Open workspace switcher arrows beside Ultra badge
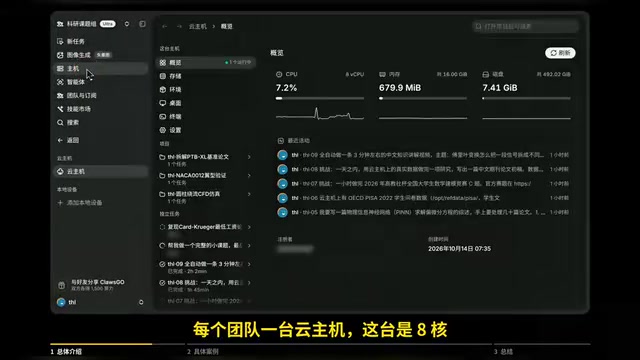Image resolution: width=640 pixels, height=360 pixels. click(x=127, y=24)
